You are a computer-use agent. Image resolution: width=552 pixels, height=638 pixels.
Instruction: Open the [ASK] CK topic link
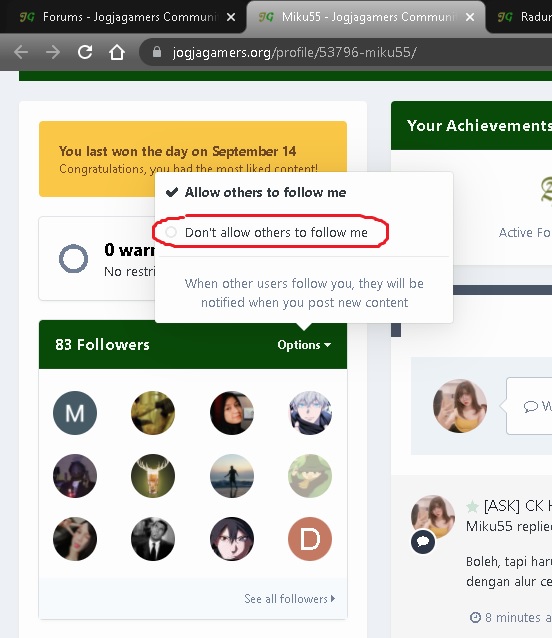tap(518, 506)
